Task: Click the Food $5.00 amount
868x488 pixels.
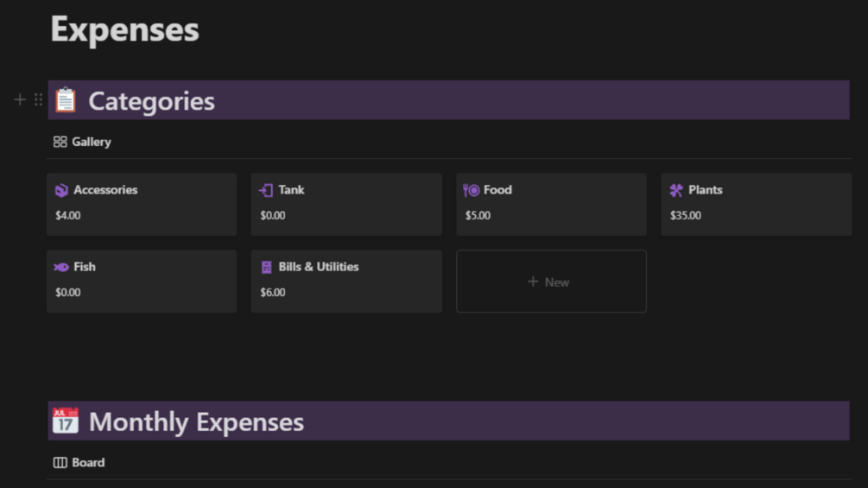Action: click(x=478, y=215)
